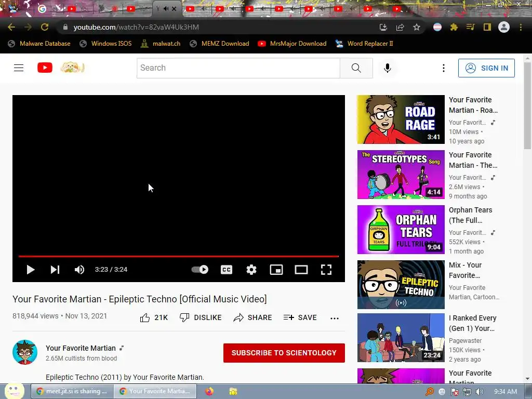Click the install/download icon in address bar
The height and width of the screenshot is (399, 532).
[383, 27]
